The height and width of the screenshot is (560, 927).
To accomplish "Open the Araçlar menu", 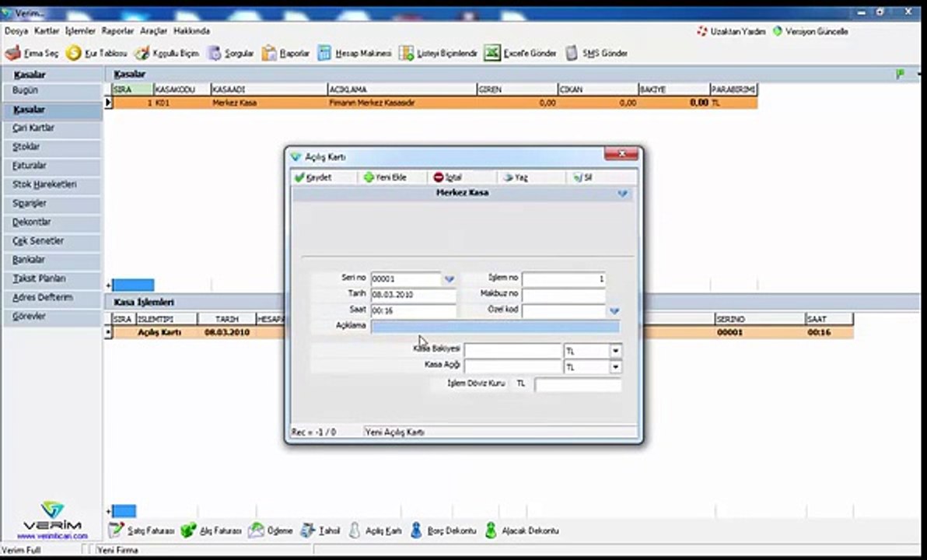I will click(x=154, y=31).
